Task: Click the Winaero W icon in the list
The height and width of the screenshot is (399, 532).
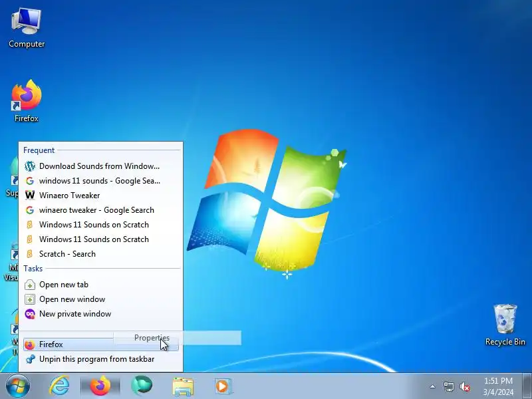Action: [30, 196]
